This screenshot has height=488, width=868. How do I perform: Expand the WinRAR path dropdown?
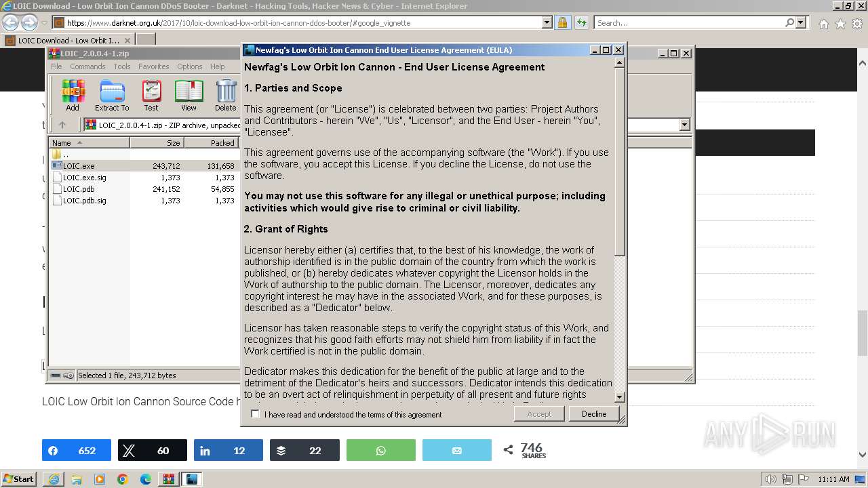point(684,125)
